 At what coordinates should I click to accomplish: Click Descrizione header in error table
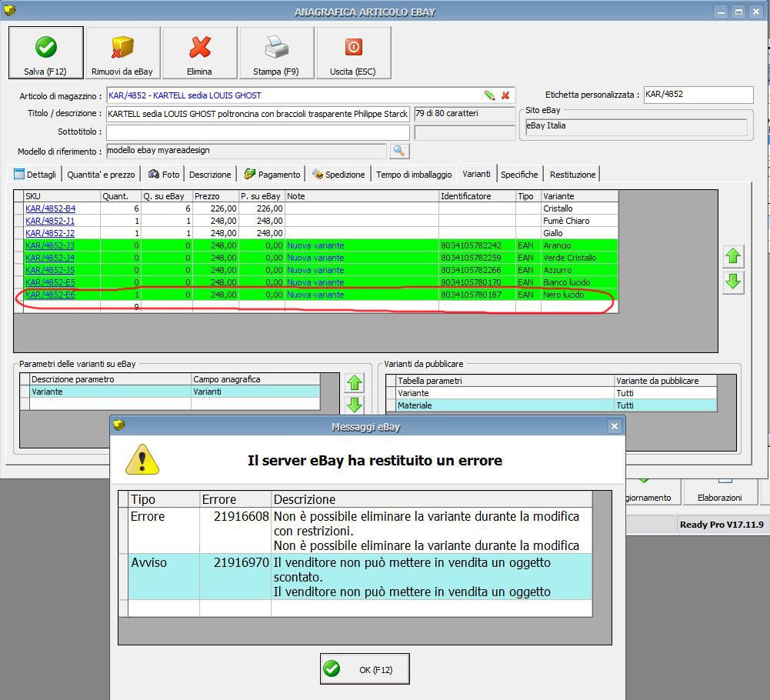(432, 499)
